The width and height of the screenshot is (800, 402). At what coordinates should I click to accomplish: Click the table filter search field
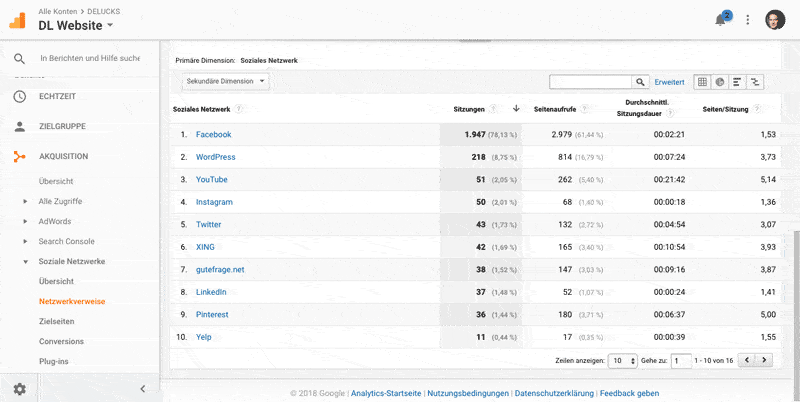(591, 82)
